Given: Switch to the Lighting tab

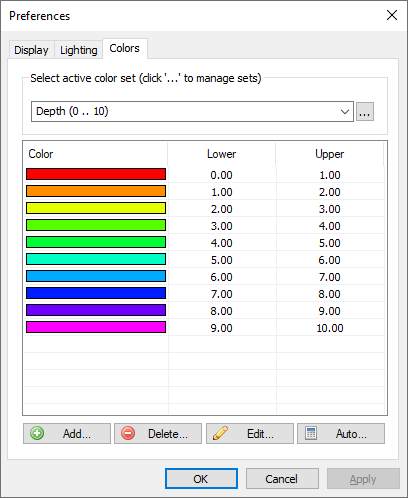Looking at the screenshot, I should click(x=79, y=50).
